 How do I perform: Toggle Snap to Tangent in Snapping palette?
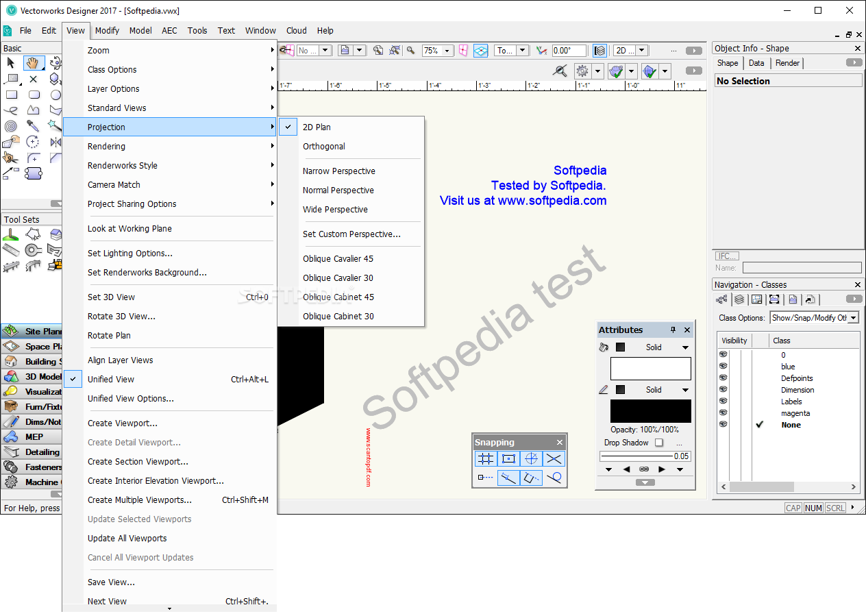(x=554, y=478)
